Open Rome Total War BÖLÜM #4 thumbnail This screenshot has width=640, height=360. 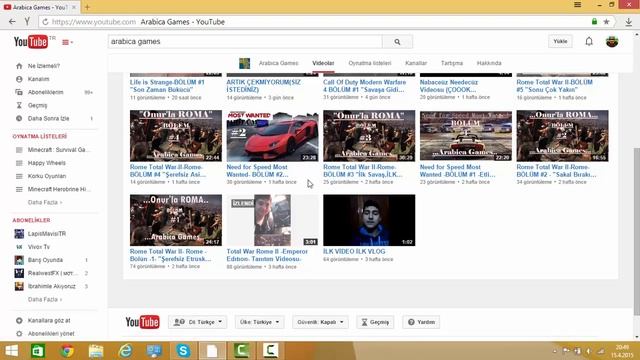(x=176, y=136)
